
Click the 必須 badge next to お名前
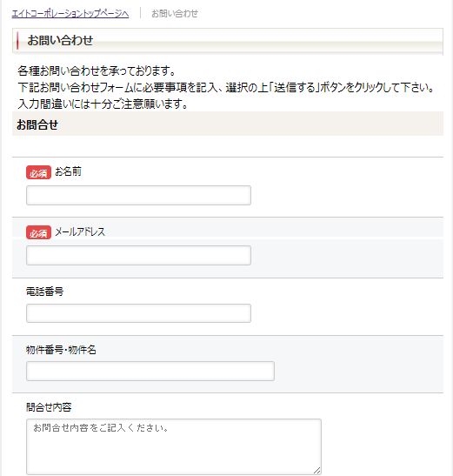pyautogui.click(x=38, y=172)
